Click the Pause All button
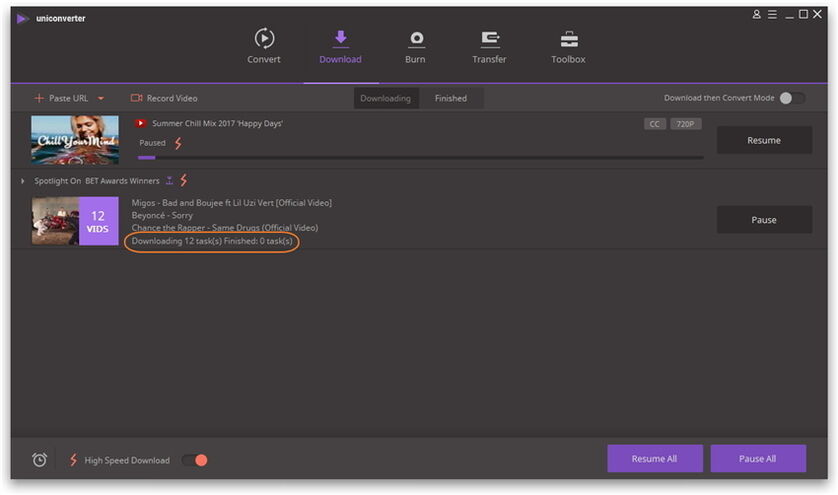The image size is (838, 495). [757, 459]
